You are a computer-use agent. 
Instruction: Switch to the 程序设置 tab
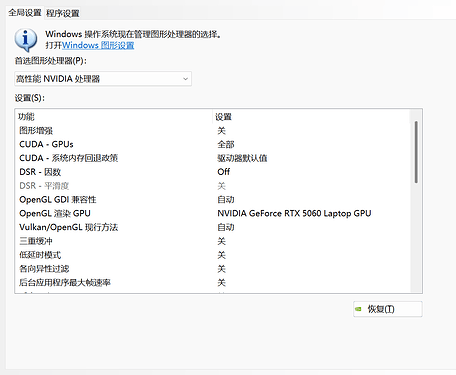pos(63,13)
